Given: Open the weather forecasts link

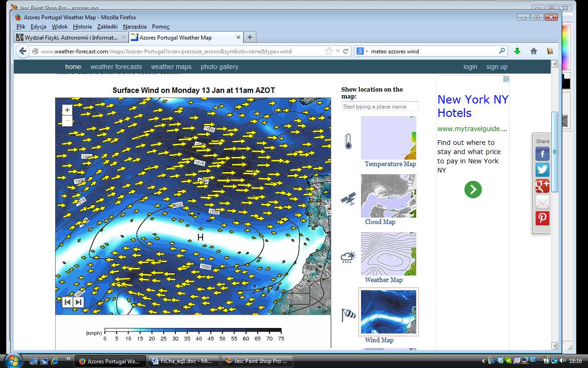Looking at the screenshot, I should pos(116,67).
